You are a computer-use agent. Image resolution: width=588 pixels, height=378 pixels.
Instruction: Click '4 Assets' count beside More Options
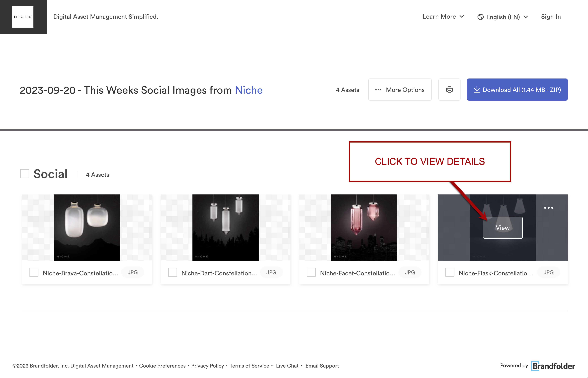coord(347,90)
